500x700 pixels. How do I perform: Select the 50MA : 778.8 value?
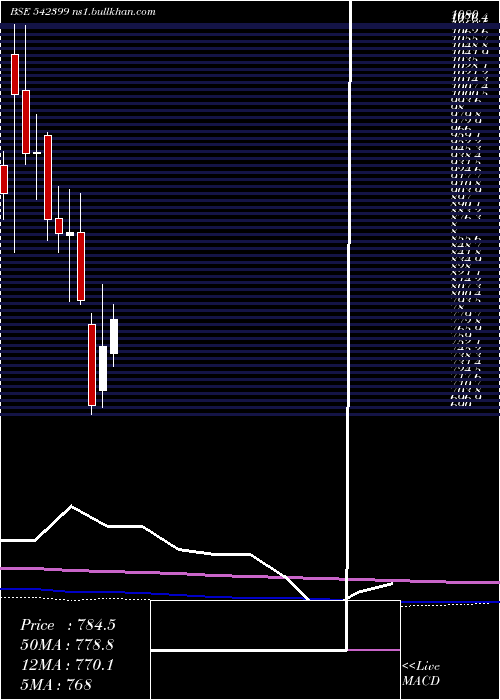click(67, 645)
